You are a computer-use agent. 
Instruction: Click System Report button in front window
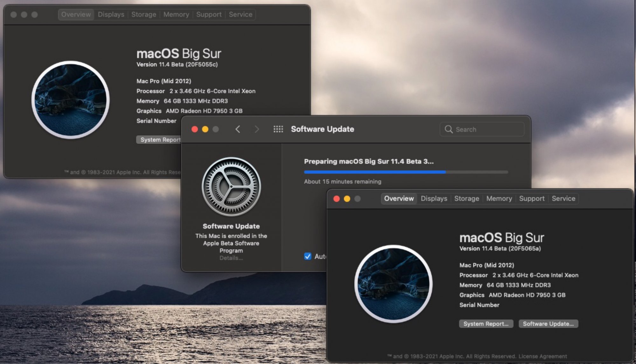click(x=486, y=324)
